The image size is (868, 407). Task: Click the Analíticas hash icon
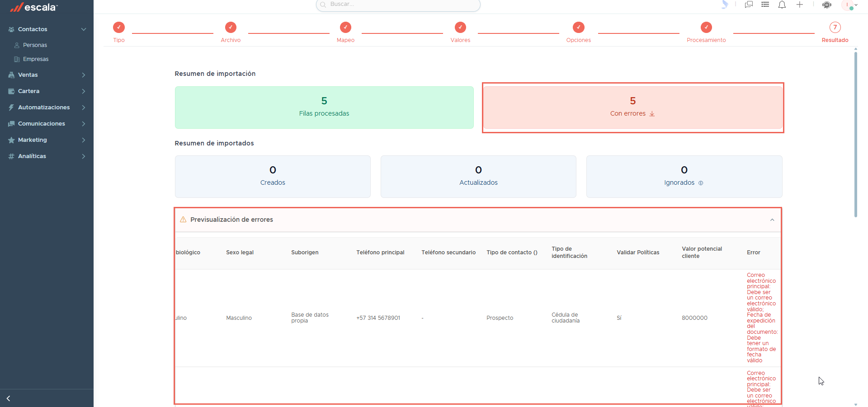tap(11, 156)
